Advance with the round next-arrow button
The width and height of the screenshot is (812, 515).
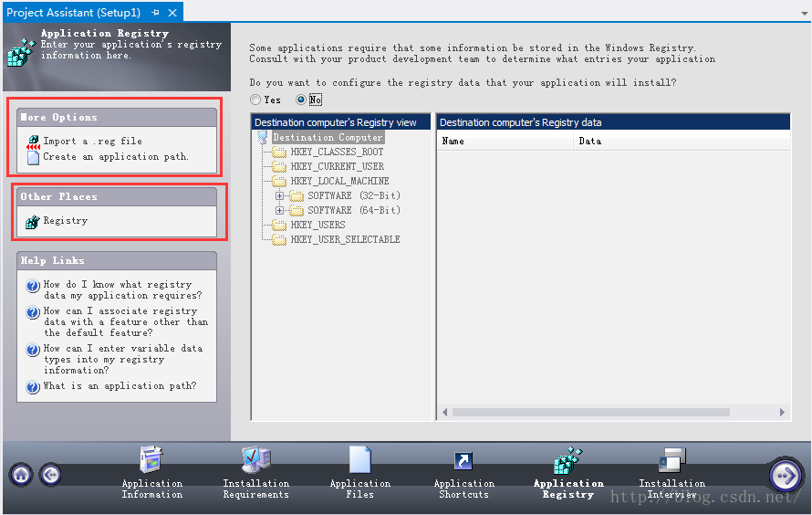coord(785,475)
